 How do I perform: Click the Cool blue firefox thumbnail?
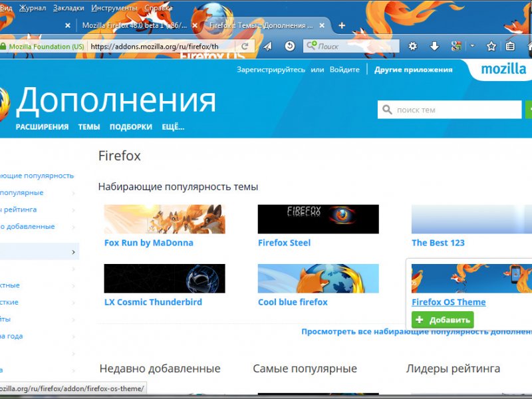[319, 278]
